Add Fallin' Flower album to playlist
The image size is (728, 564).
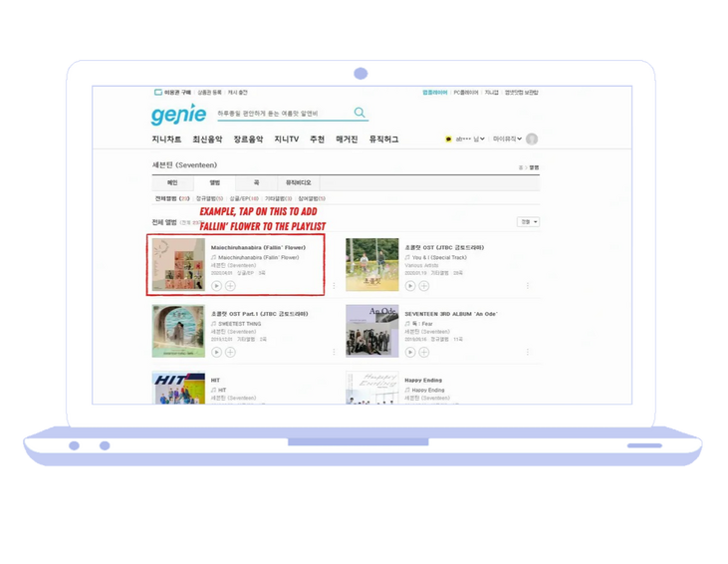point(230,285)
